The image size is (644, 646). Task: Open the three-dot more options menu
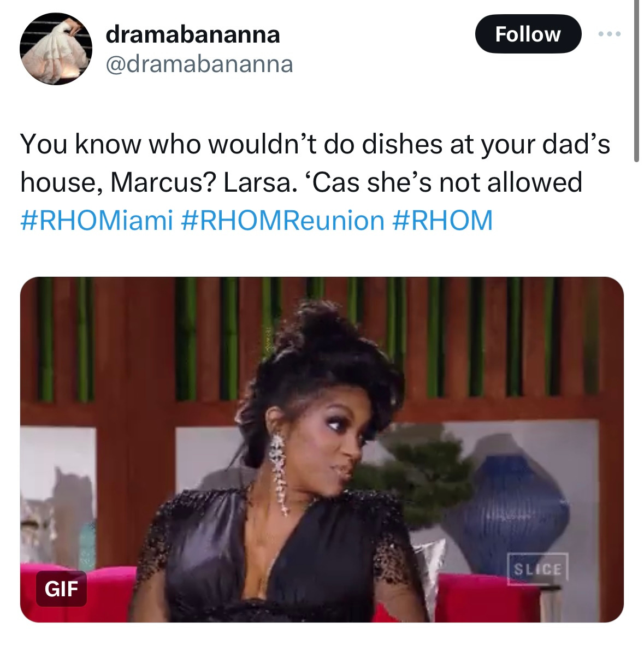610,34
